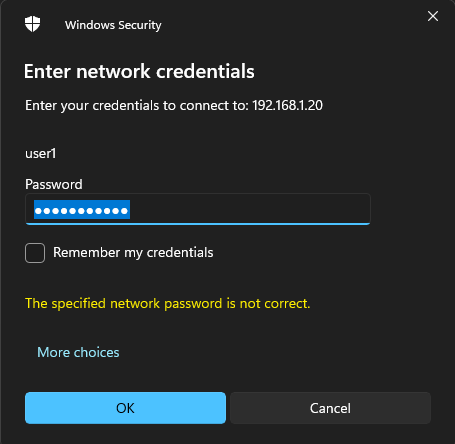Click the word 'network' in the error message
Viewport: 455px width, 444px height.
coord(135,304)
